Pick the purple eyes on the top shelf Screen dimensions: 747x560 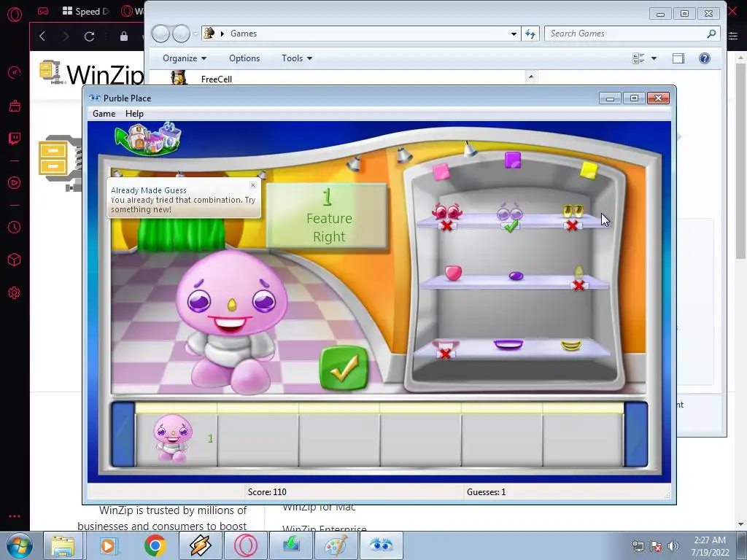point(510,212)
